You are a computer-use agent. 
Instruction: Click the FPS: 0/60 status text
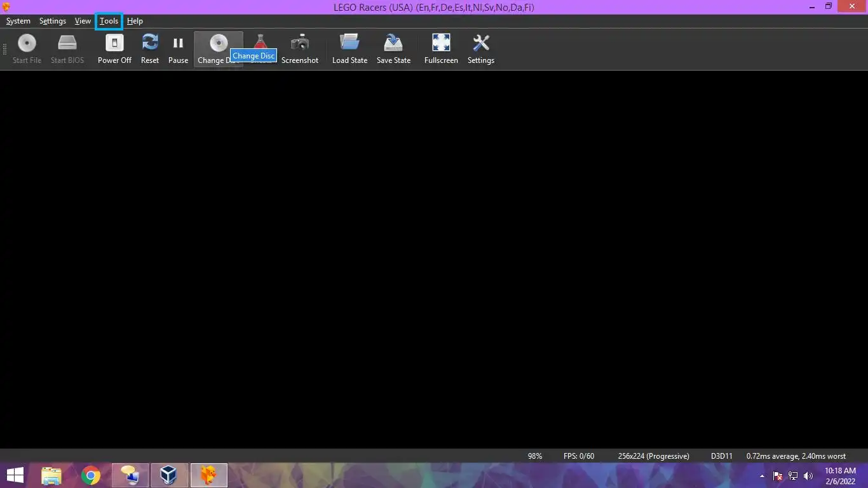pyautogui.click(x=579, y=456)
